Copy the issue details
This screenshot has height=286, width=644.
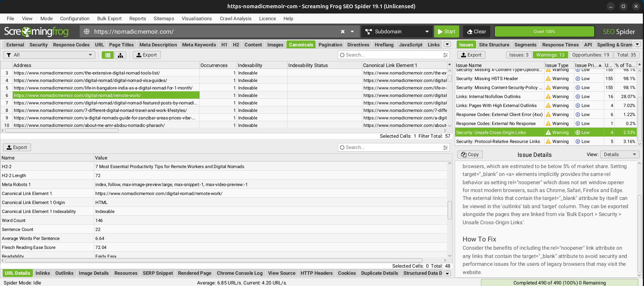point(470,155)
